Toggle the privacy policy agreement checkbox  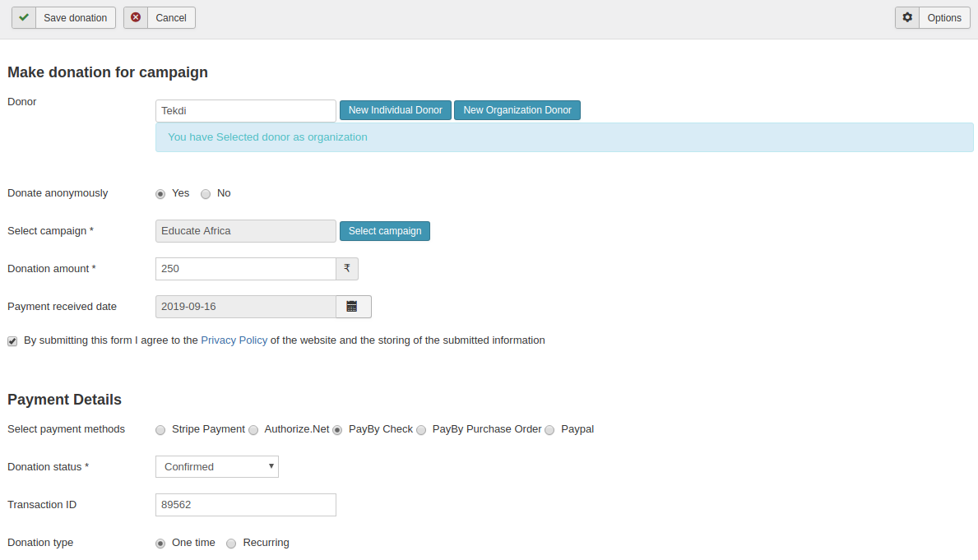click(12, 341)
